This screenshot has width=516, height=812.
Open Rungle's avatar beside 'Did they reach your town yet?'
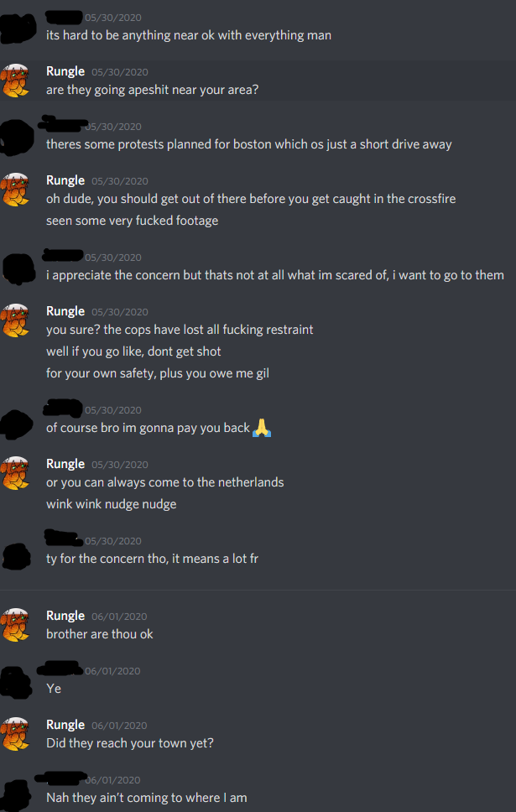16,734
